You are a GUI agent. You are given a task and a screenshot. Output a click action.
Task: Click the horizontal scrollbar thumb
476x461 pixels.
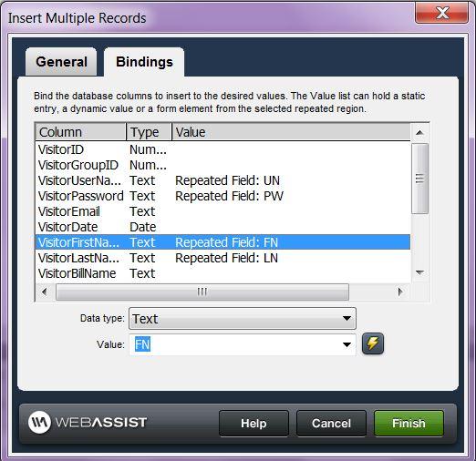(202, 292)
